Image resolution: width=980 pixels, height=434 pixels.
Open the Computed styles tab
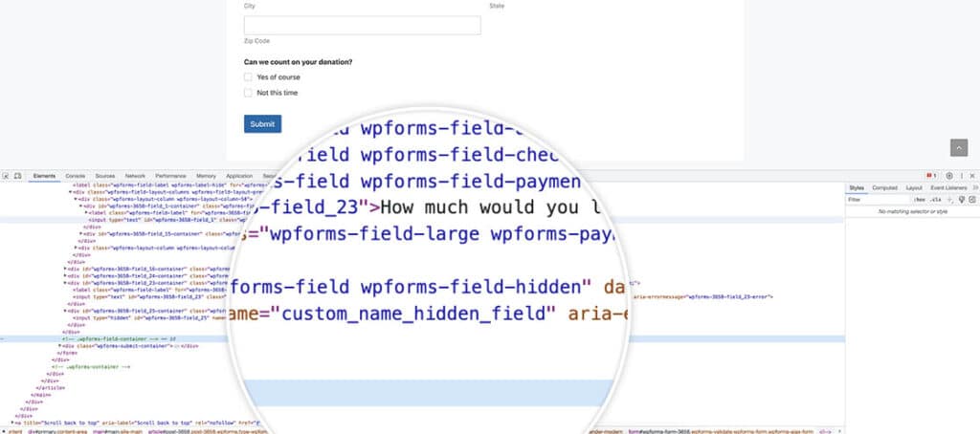pyautogui.click(x=884, y=187)
